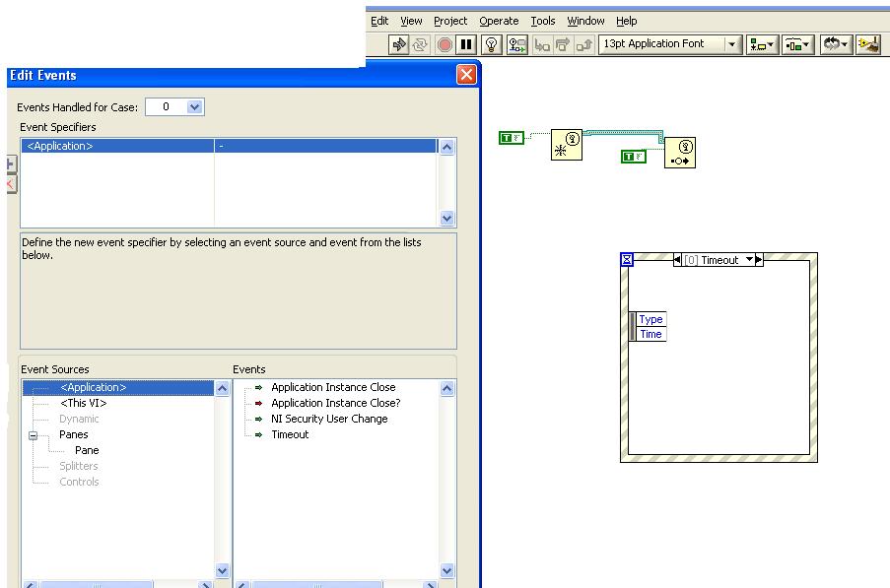Go to previous event case arrow
Image resolution: width=890 pixels, height=588 pixels.
coord(677,260)
